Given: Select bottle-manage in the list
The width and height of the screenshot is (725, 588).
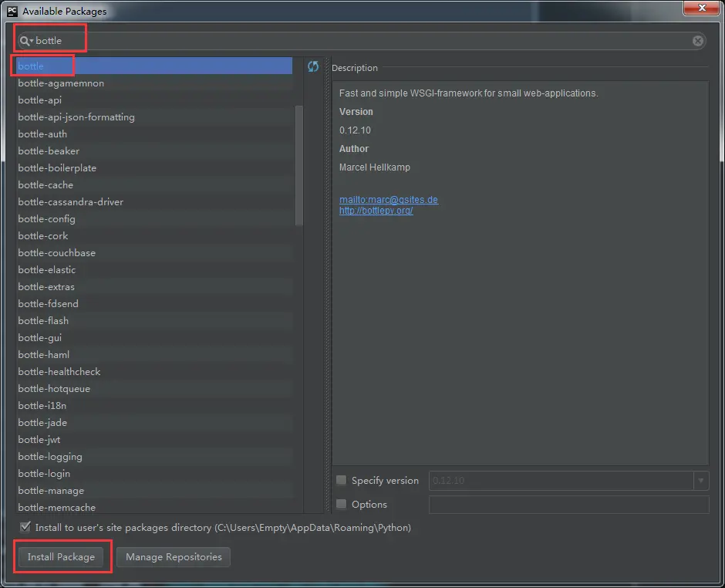Looking at the screenshot, I should 154,490.
